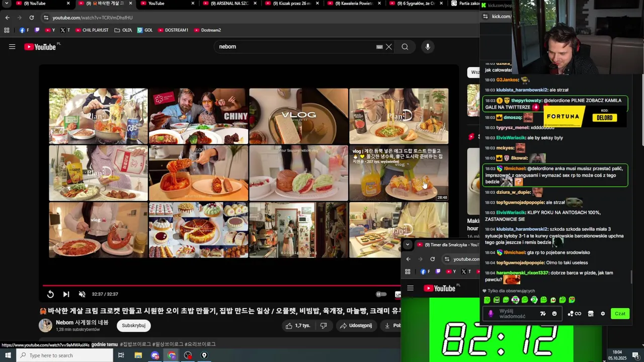Screen dimensions: 644x362
Task: Click the YouTube search magnifier button
Action: pyautogui.click(x=405, y=47)
